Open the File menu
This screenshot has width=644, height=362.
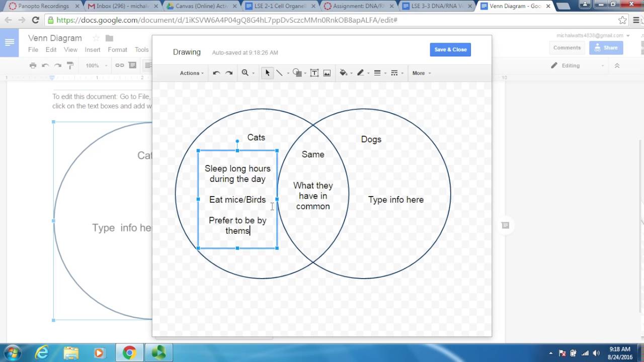click(33, 50)
